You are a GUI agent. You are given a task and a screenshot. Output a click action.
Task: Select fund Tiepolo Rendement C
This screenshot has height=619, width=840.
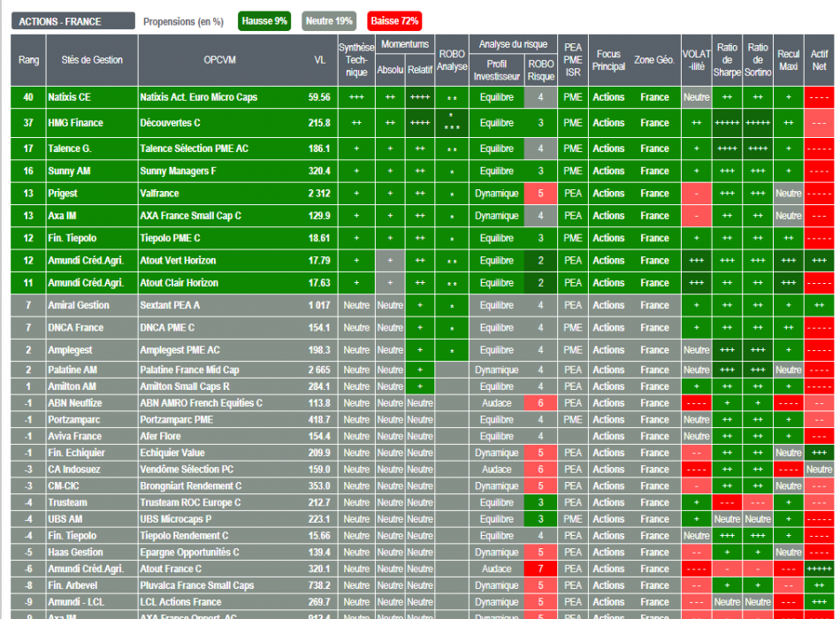point(184,536)
